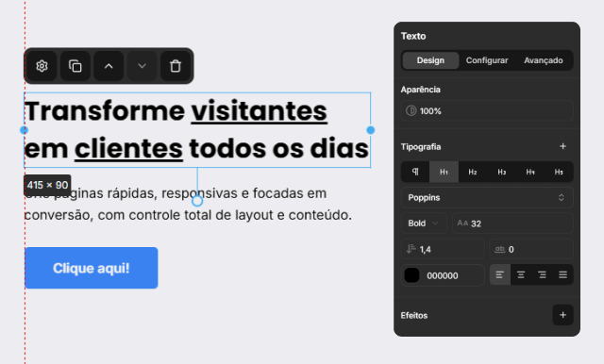Click the Texto panel title
The image size is (604, 364).
click(x=413, y=36)
